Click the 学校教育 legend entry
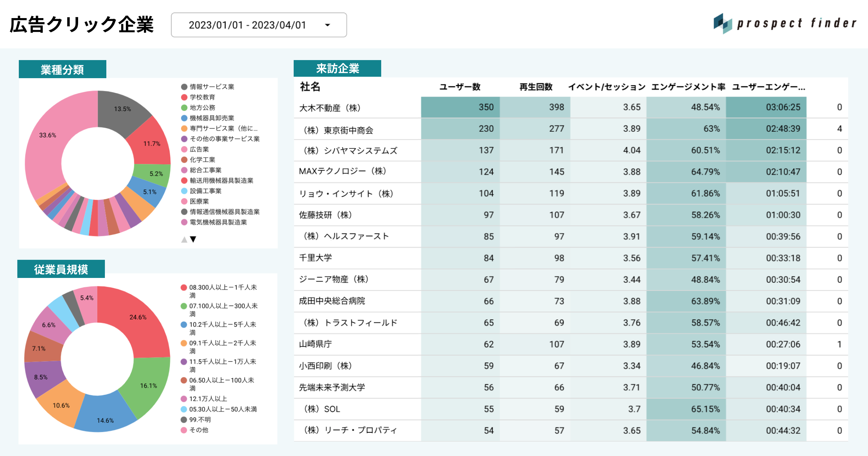This screenshot has height=456, width=868. [x=202, y=97]
